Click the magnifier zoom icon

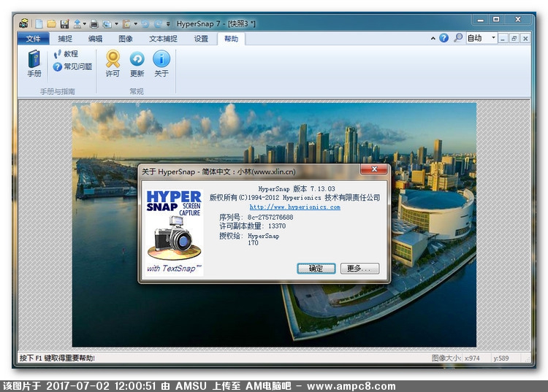(458, 38)
